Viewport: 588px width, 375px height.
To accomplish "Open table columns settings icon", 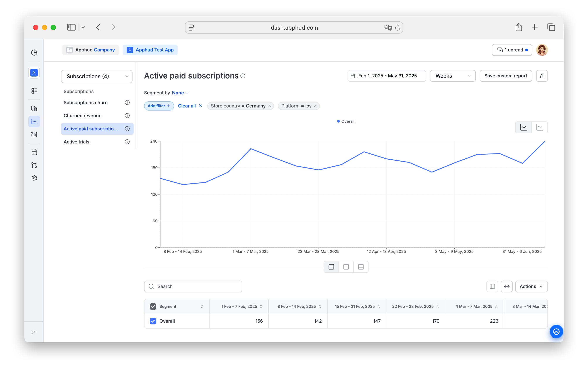I will 492,286.
